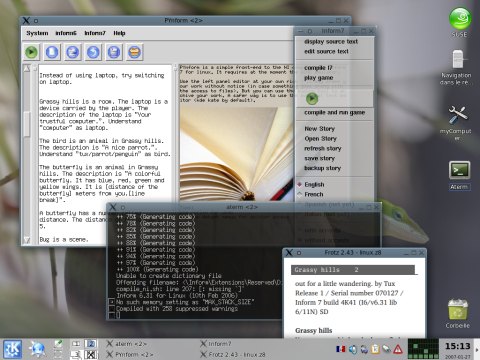The height and width of the screenshot is (360, 480).
Task: Choose 'Open Story' in Inform7 menu
Action: [320, 139]
